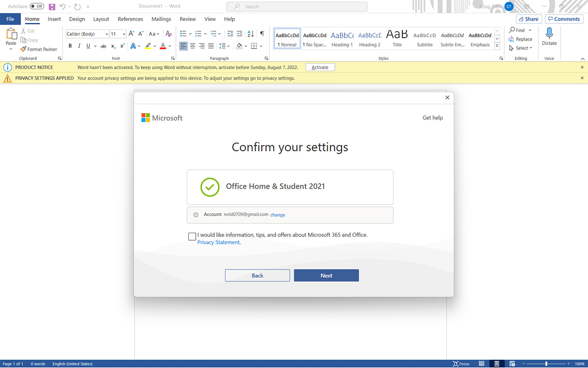Click the Activate button in notice bar

pyautogui.click(x=320, y=67)
